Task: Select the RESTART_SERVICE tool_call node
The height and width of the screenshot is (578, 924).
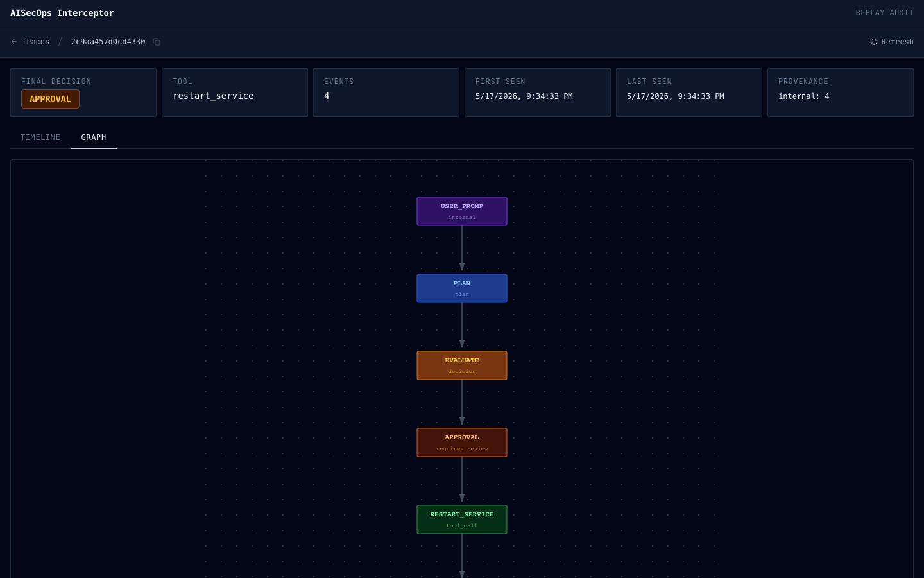Action: (x=462, y=520)
